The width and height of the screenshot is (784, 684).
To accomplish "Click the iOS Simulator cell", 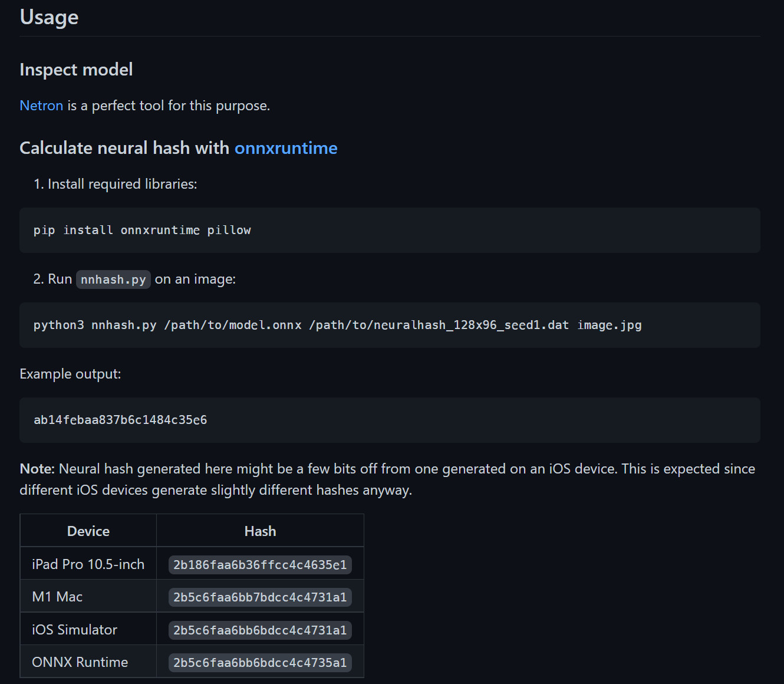I will (88, 629).
